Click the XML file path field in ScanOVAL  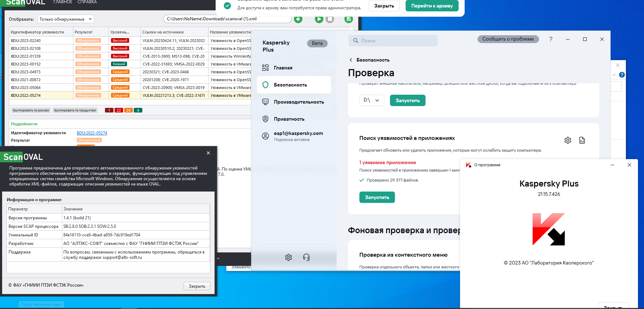coord(228,19)
